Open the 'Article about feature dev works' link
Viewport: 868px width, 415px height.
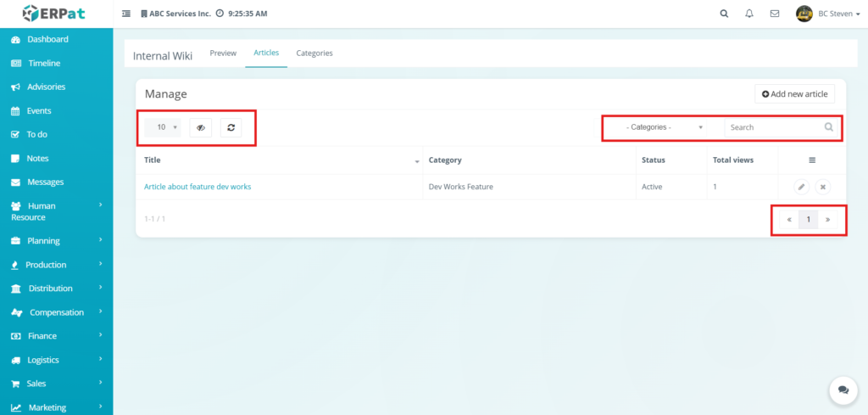[x=198, y=187]
